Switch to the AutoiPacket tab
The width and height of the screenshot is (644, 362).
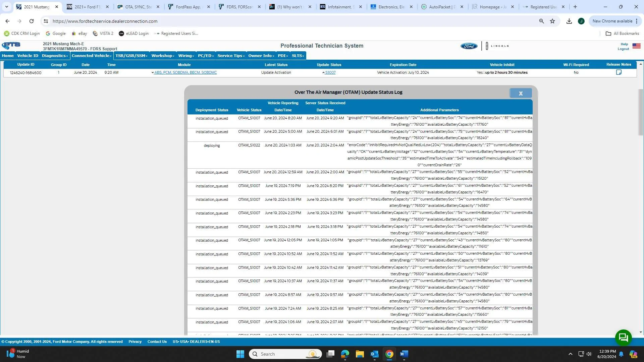tap(442, 7)
